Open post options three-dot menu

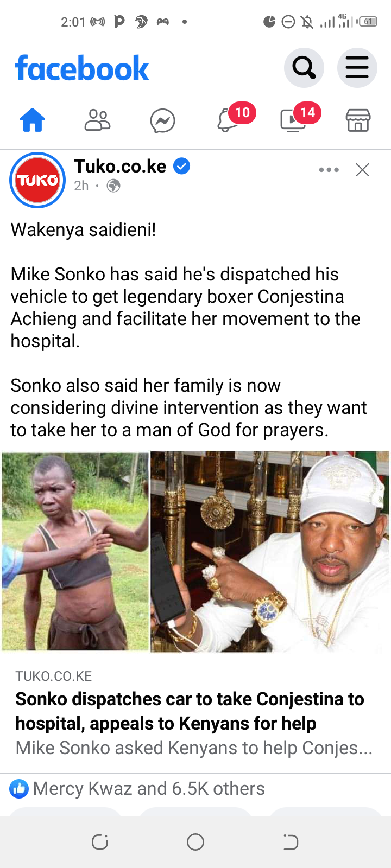tap(329, 170)
